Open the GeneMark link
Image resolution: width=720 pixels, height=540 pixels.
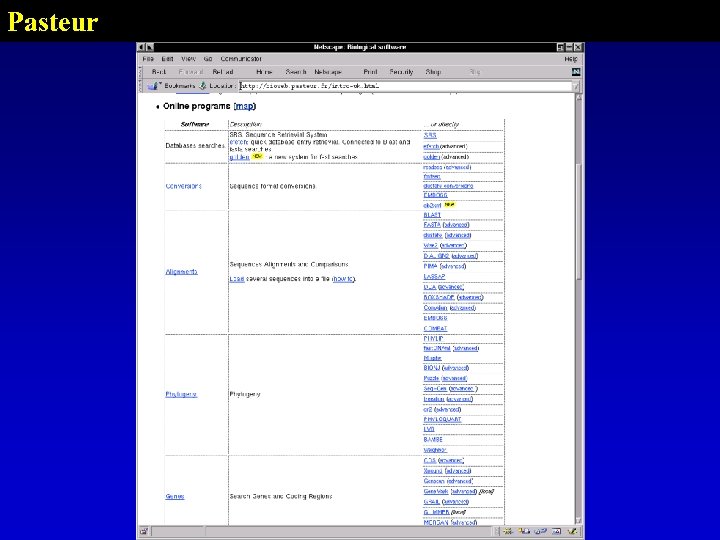(x=435, y=491)
